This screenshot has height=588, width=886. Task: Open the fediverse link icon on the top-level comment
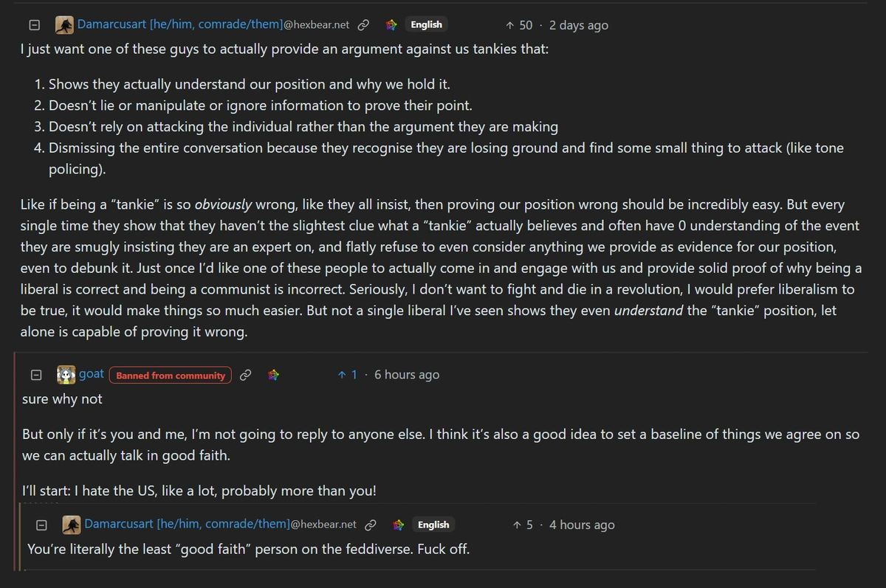point(391,25)
